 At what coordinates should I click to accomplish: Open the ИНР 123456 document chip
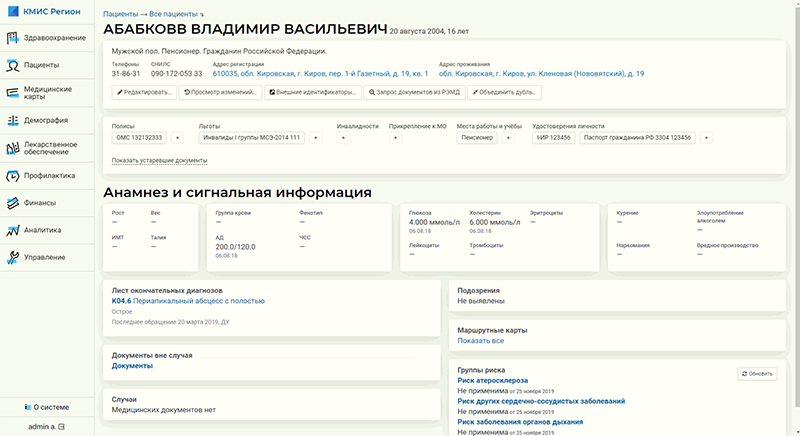click(x=554, y=138)
